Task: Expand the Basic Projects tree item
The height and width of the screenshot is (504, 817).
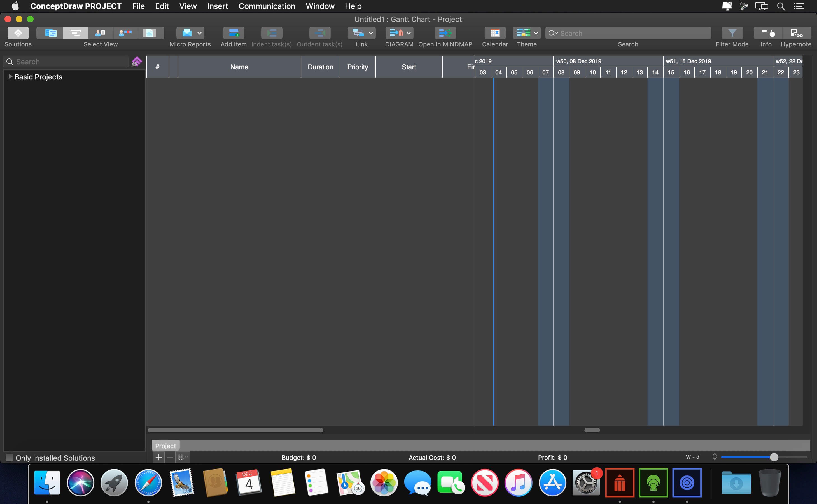Action: coord(10,77)
